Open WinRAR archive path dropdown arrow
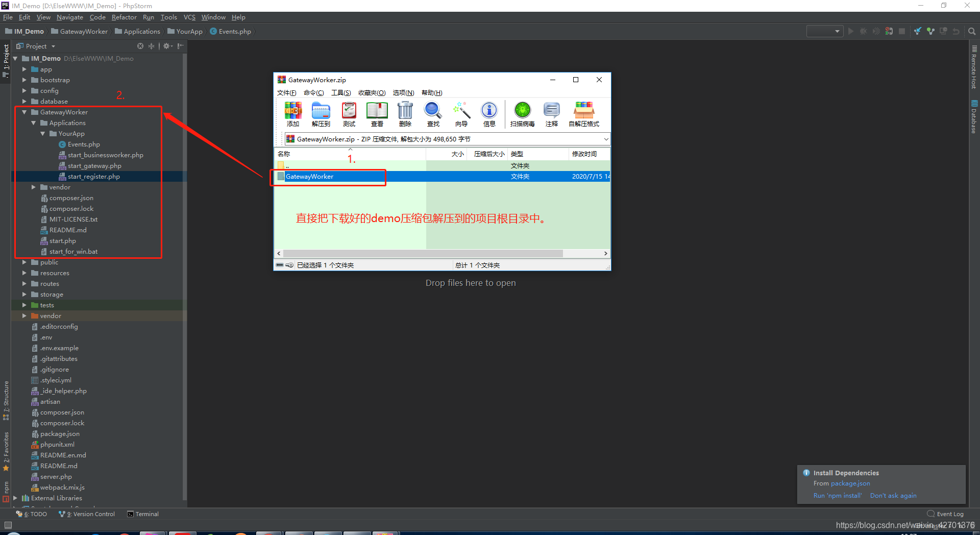The width and height of the screenshot is (980, 535). coord(606,139)
